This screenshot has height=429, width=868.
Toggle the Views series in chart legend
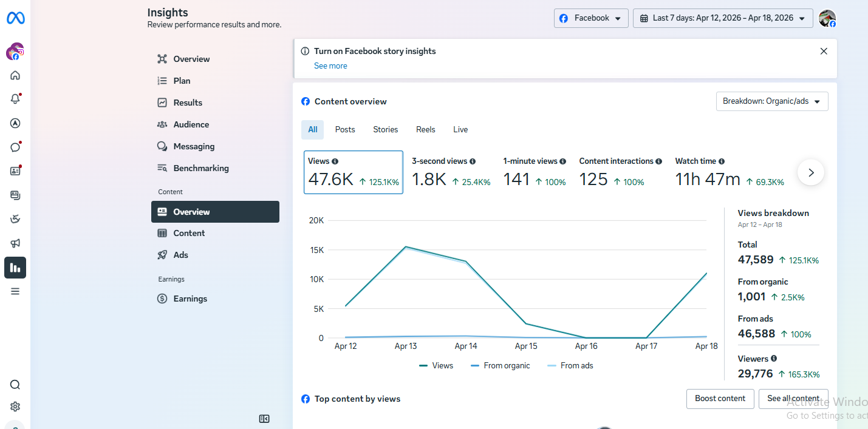(436, 365)
